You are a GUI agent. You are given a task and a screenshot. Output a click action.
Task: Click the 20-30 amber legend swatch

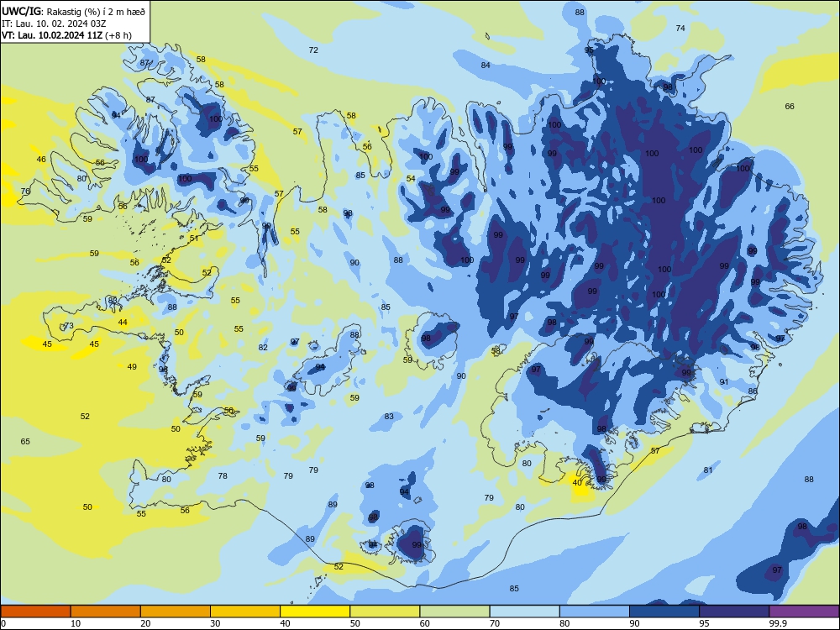point(176,612)
